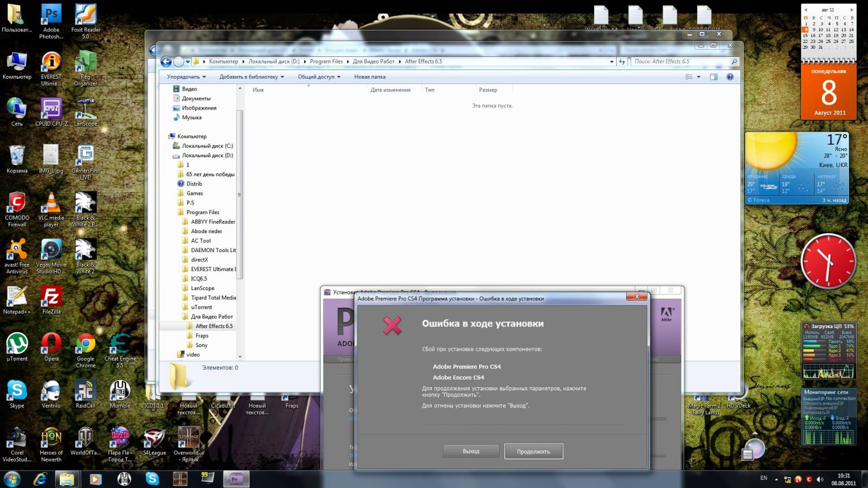Image resolution: width=868 pixels, height=488 pixels.
Task: Open the Упорядочить dropdown menu
Action: (187, 77)
